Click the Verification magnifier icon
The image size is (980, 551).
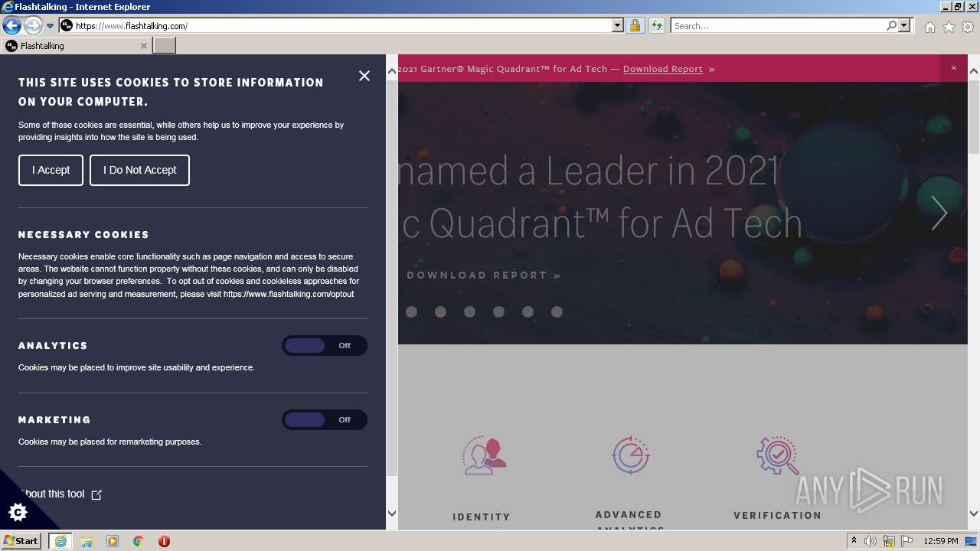tap(778, 456)
